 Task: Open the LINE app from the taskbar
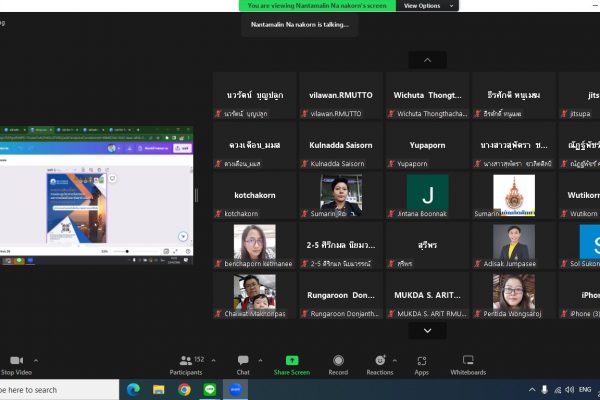pos(210,390)
